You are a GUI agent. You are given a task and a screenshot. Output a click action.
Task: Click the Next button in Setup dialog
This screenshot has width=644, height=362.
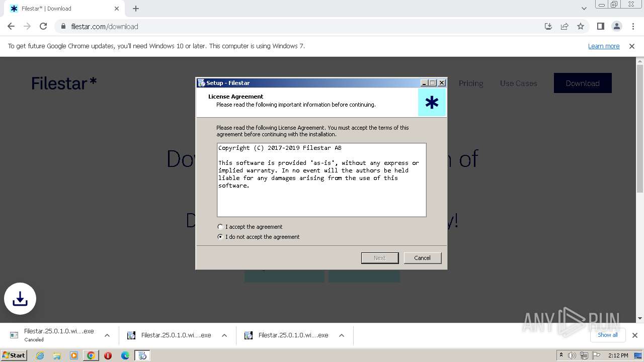click(x=380, y=258)
